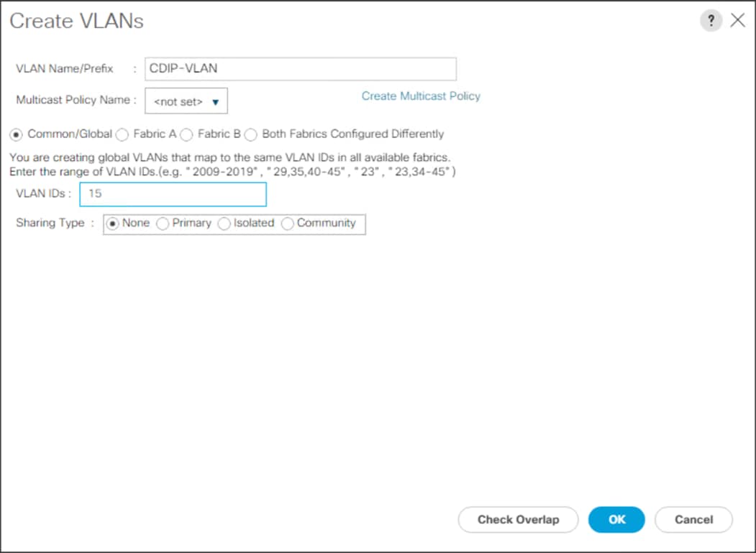This screenshot has width=756, height=553.
Task: Confirm VLAN creation with OK
Action: (x=616, y=519)
